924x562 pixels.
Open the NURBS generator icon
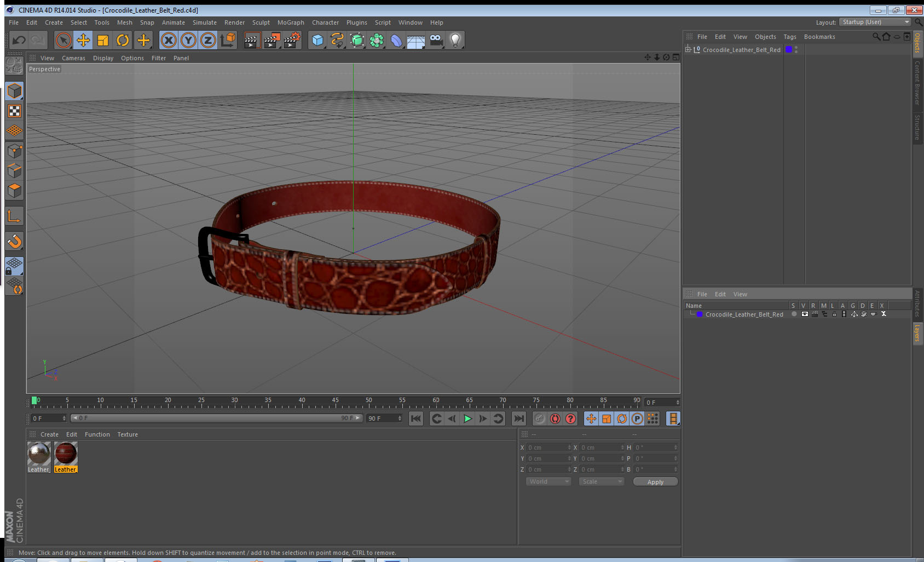357,40
